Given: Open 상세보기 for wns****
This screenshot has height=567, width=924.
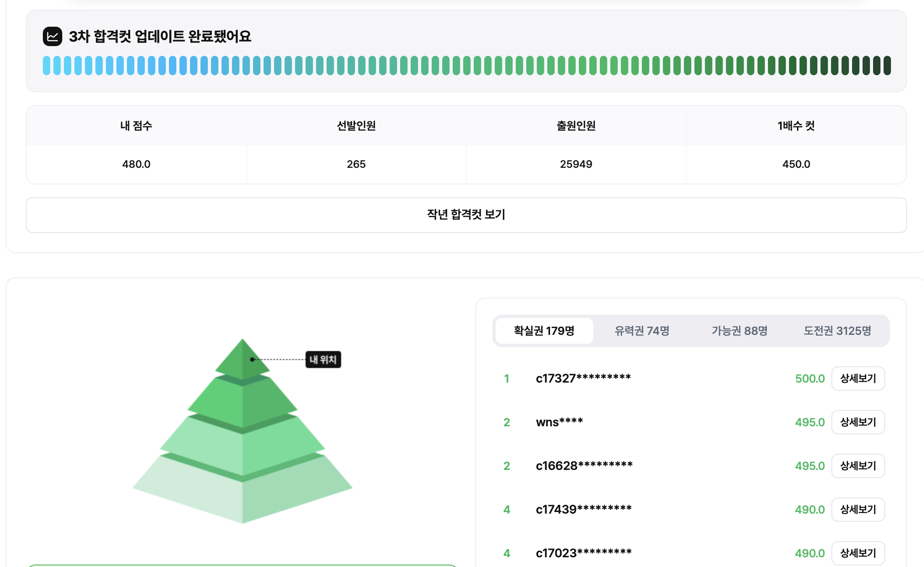Looking at the screenshot, I should tap(858, 422).
